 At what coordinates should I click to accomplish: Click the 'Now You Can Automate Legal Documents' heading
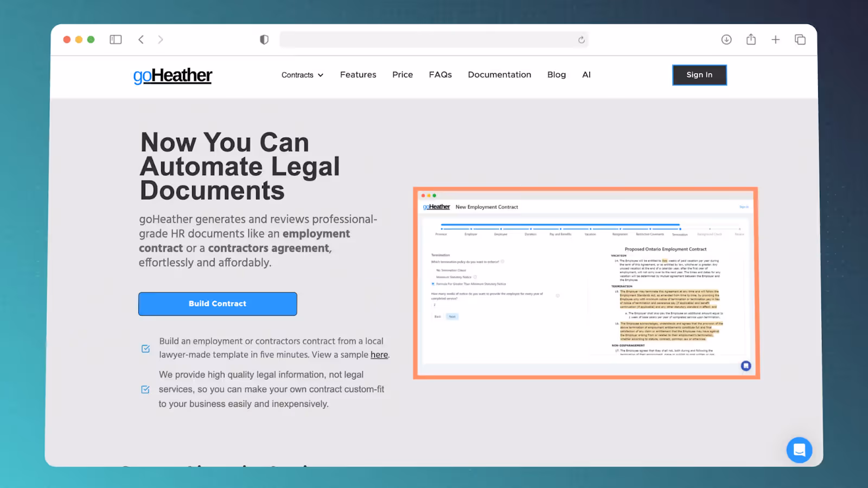(240, 166)
